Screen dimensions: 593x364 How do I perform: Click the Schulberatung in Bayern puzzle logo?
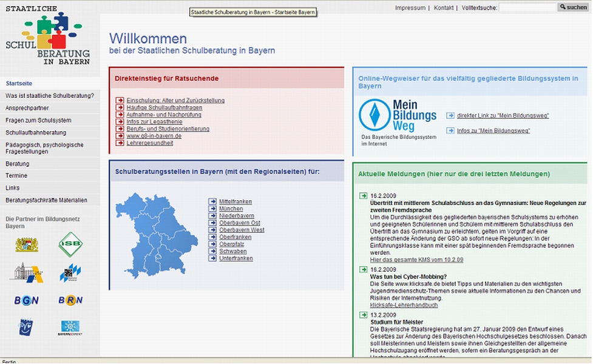pos(50,38)
